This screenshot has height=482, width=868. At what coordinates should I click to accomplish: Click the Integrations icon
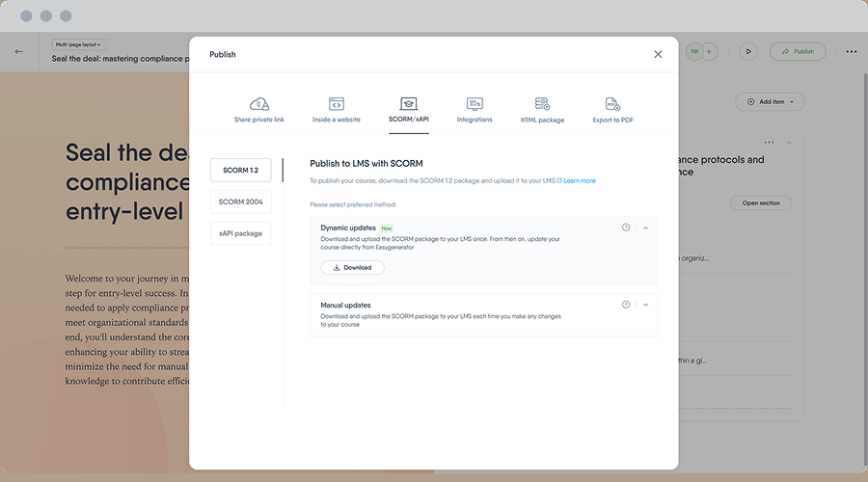475,104
